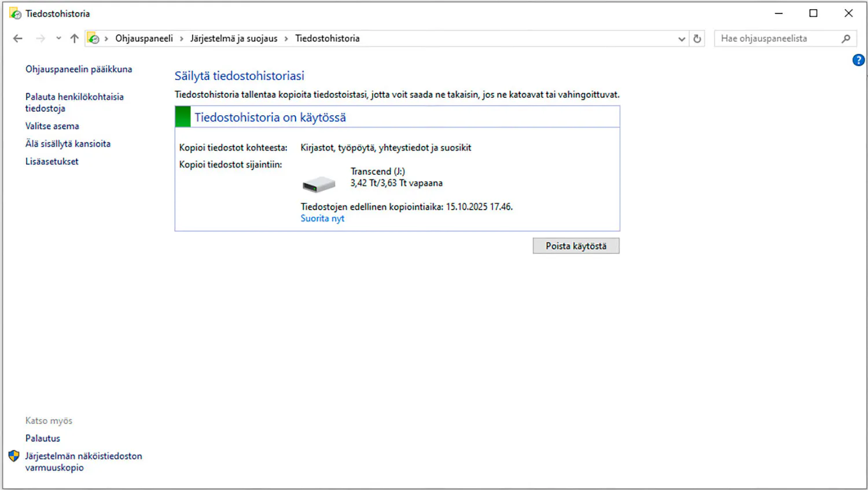The width and height of the screenshot is (868, 490).
Task: Go to Järjestelmä ja suojaus breadcrumb
Action: coord(234,38)
